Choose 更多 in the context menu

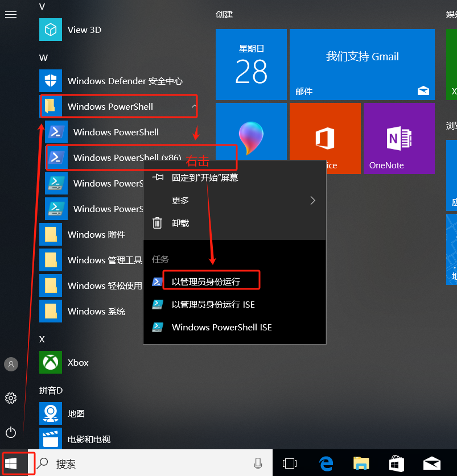point(234,200)
